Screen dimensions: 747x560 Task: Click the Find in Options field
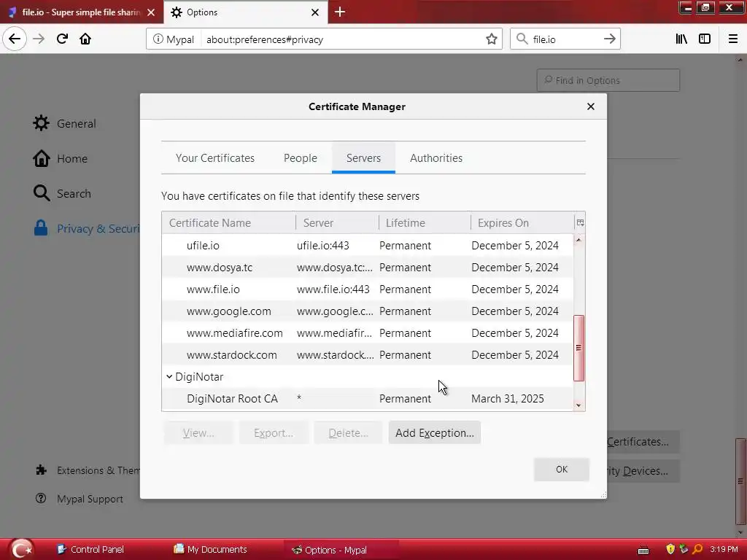[608, 80]
